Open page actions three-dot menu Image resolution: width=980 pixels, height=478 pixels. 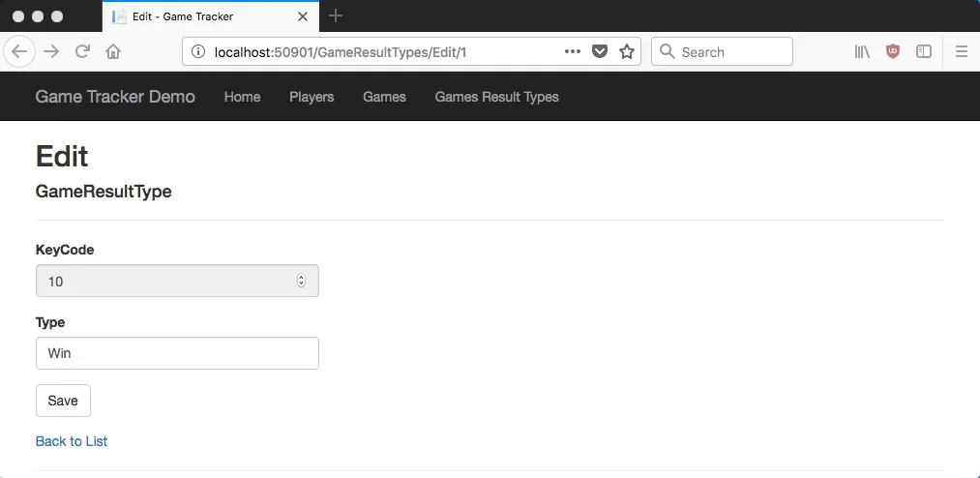click(573, 52)
